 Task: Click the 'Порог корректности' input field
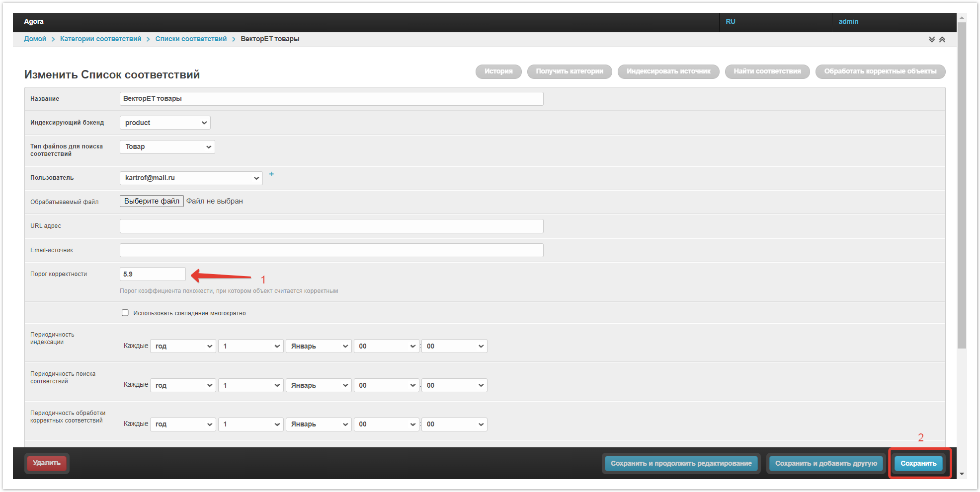pos(153,274)
